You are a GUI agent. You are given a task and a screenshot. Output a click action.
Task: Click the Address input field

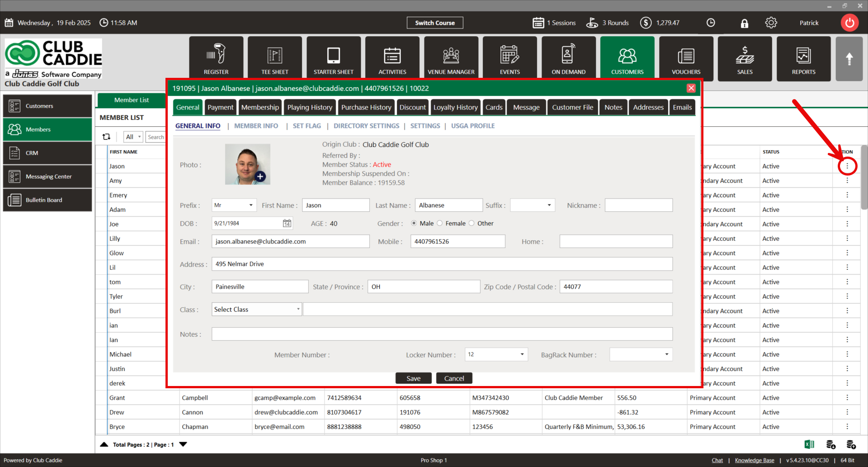[x=442, y=264]
